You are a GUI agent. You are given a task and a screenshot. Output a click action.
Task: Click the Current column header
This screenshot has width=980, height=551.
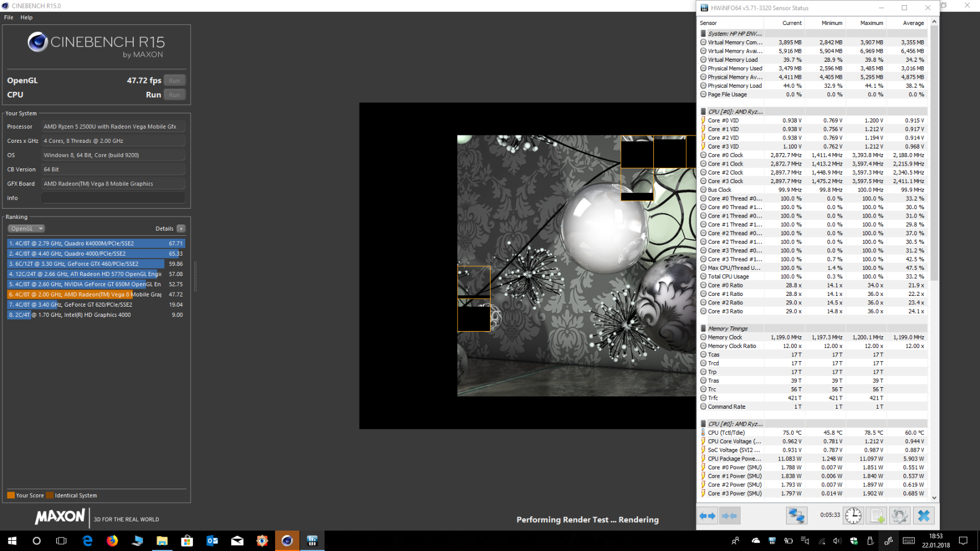[784, 23]
